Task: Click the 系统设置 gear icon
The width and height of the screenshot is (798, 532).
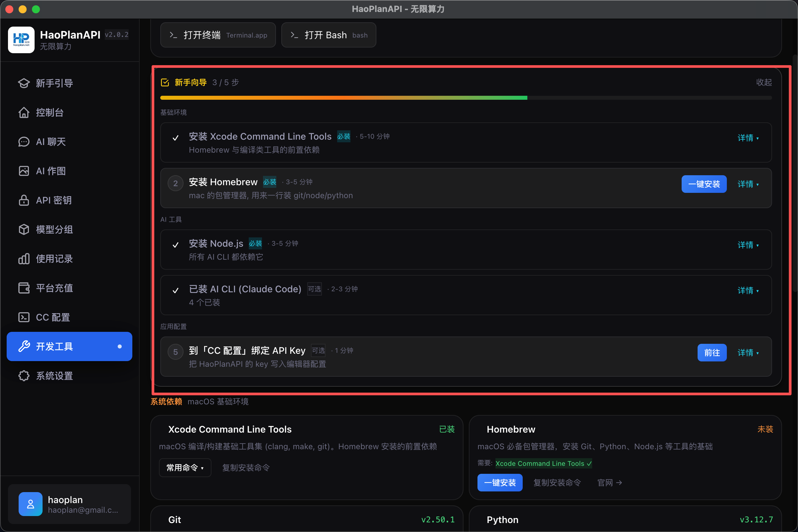Action: tap(24, 376)
